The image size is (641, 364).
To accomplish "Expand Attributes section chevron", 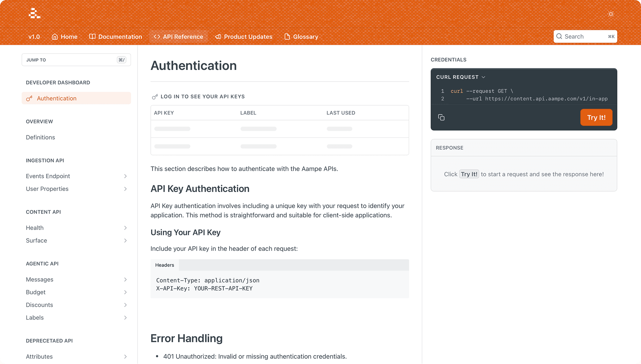I will [125, 357].
